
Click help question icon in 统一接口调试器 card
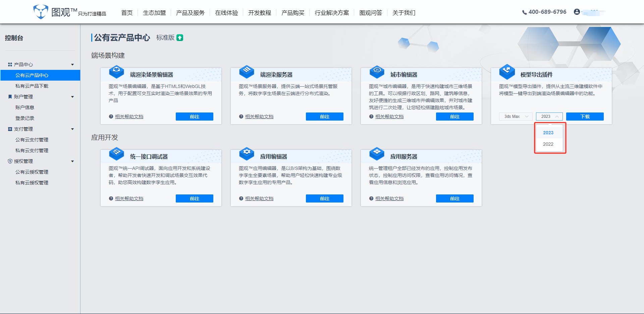[111, 198]
